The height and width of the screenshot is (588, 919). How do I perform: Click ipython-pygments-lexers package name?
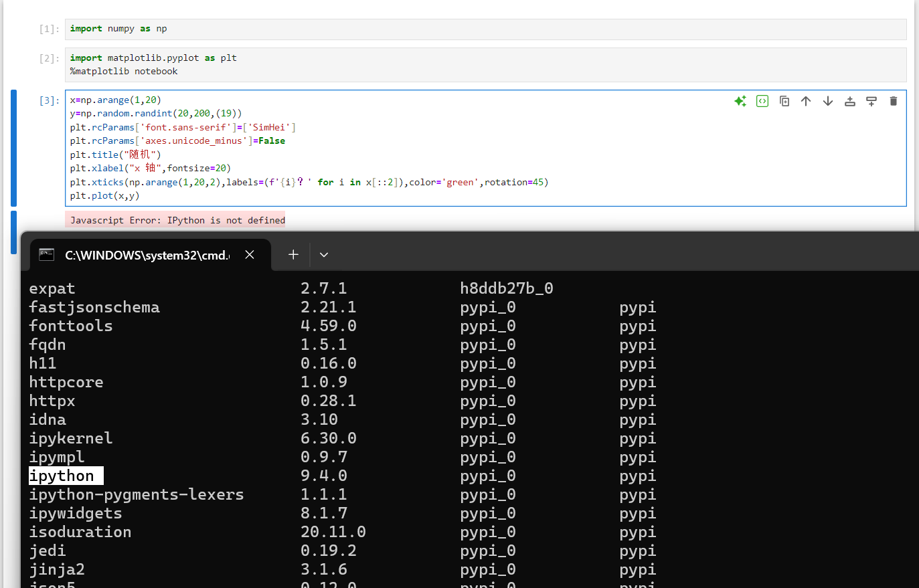click(x=137, y=494)
